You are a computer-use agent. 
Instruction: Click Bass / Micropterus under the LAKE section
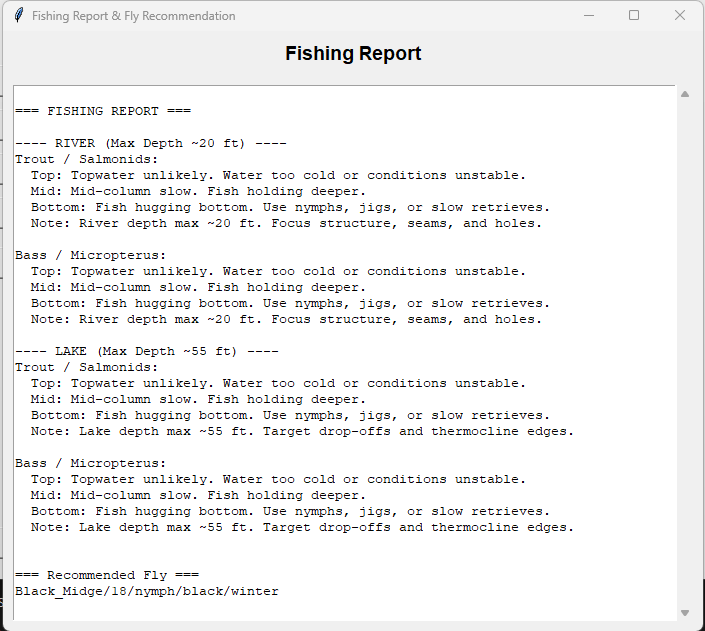(91, 463)
